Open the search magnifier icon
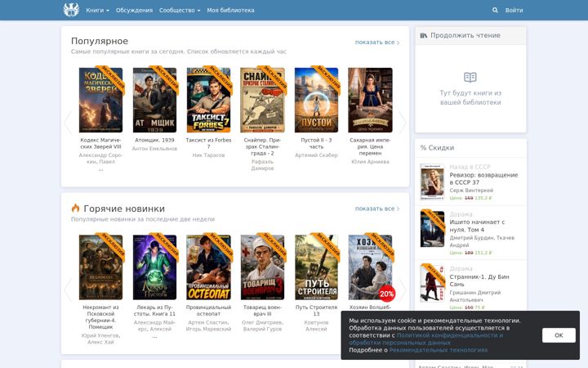This screenshot has height=368, width=588. coord(495,10)
